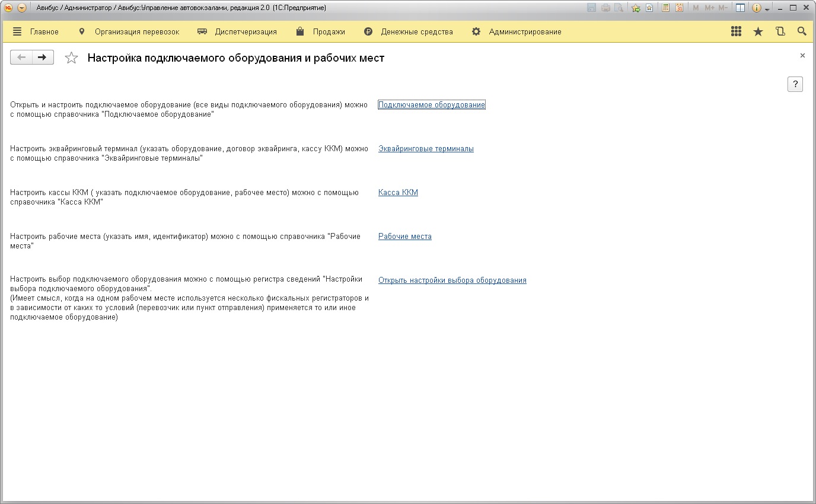Image resolution: width=816 pixels, height=504 pixels.
Task: Close the settings page with small x
Action: tap(802, 56)
